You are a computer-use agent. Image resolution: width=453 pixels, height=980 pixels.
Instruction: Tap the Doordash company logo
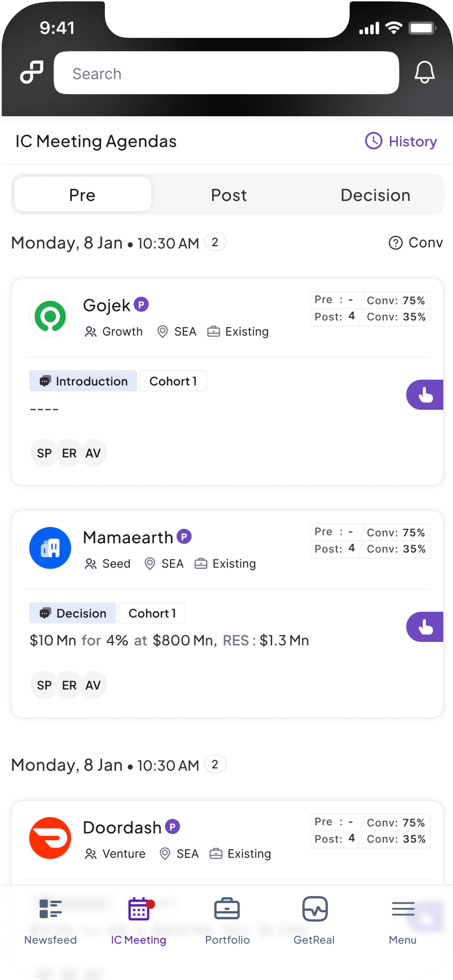[50, 838]
